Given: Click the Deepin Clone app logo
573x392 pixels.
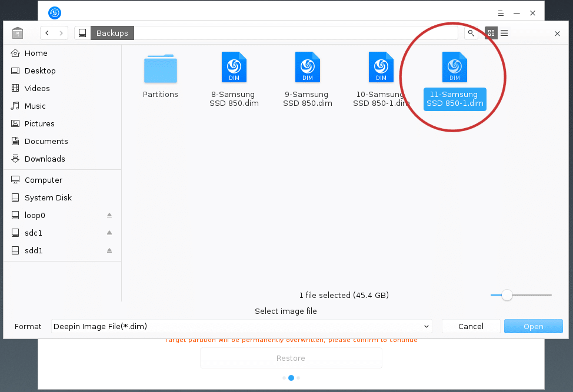Looking at the screenshot, I should point(55,13).
